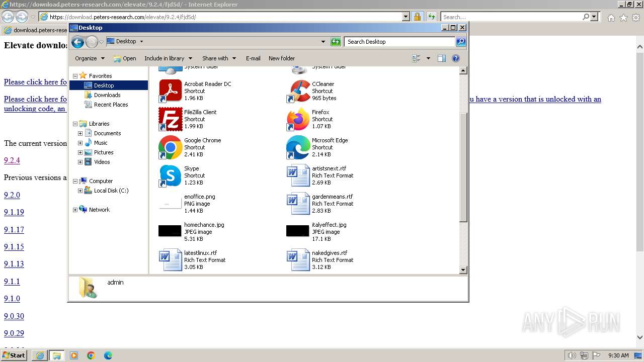The width and height of the screenshot is (644, 362).
Task: Select the gardenmeans.rtf file icon
Action: tap(298, 204)
